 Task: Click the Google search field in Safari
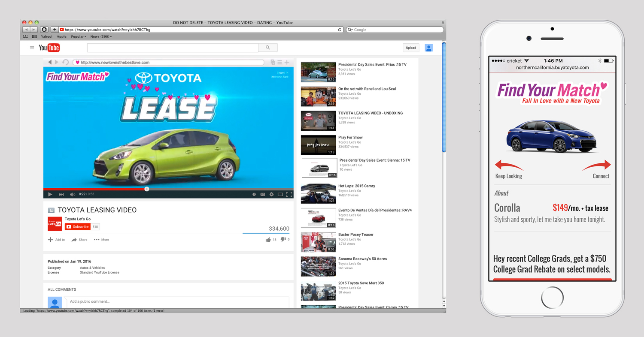395,30
